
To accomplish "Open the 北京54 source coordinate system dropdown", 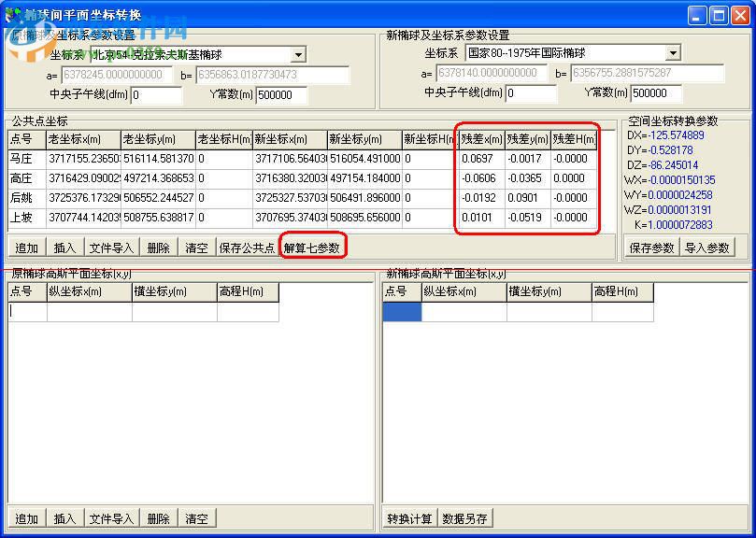I will click(x=298, y=54).
